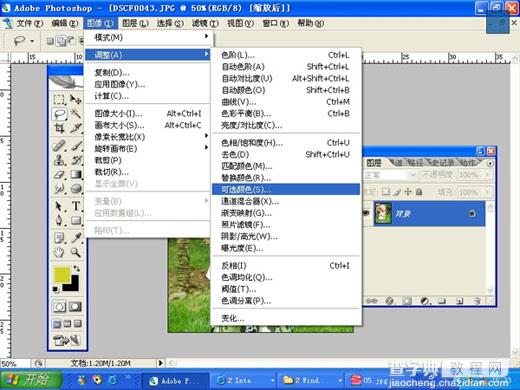520x390 pixels.
Task: Swap foreground and background colors
Action: click(76, 268)
